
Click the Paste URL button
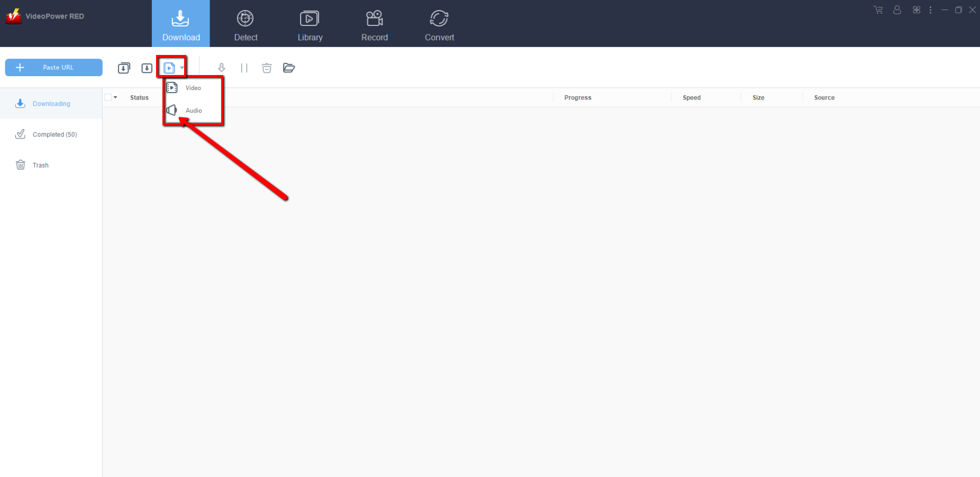[x=53, y=67]
